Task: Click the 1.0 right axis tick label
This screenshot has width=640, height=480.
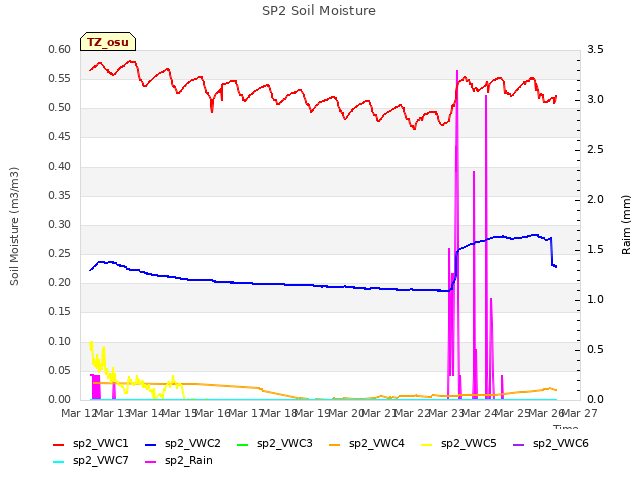Action: coord(595,299)
